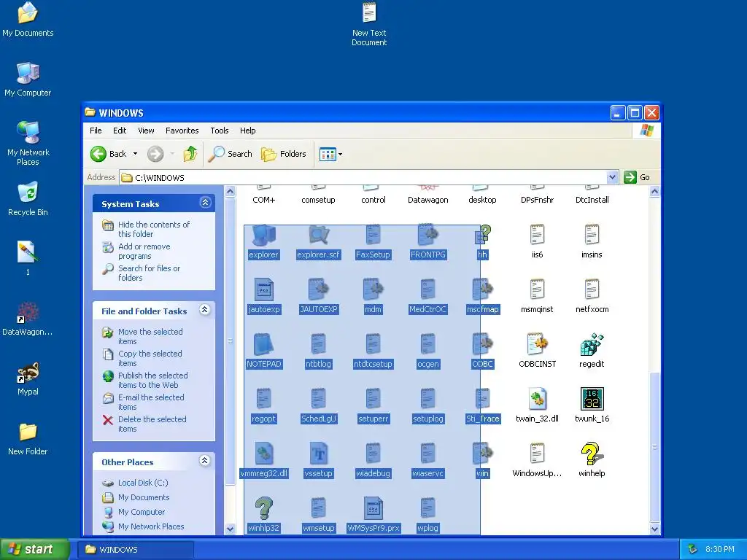Select Recycle Bin desktop icon
The height and width of the screenshot is (560, 747).
(x=28, y=198)
